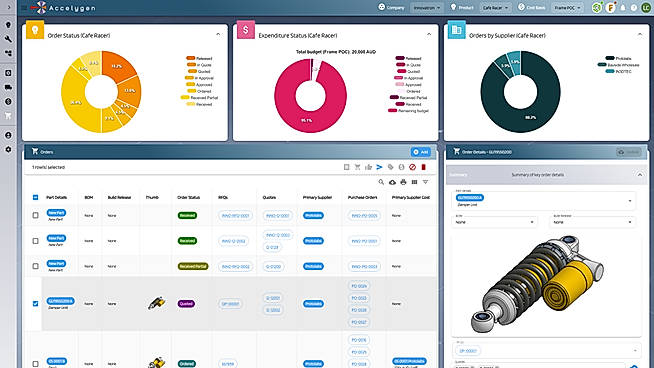Download orders with the cloud icon
Image resolution: width=654 pixels, height=368 pixels.
(392, 182)
